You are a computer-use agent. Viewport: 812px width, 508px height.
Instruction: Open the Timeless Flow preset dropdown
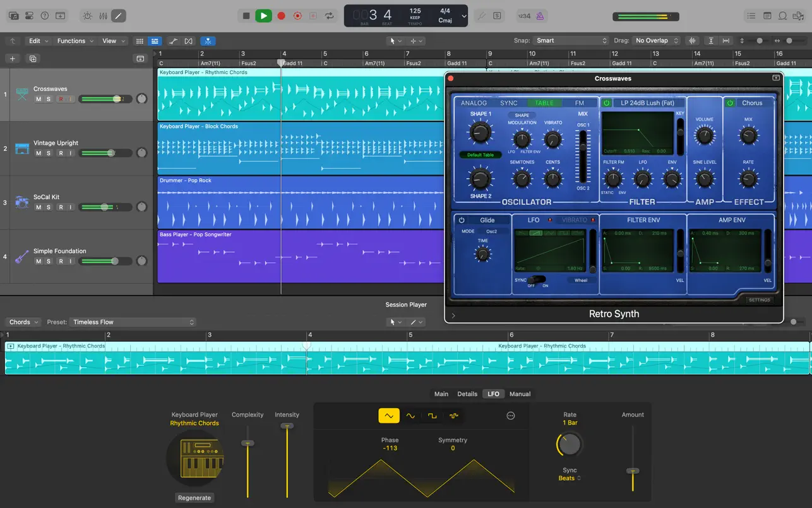pos(133,322)
